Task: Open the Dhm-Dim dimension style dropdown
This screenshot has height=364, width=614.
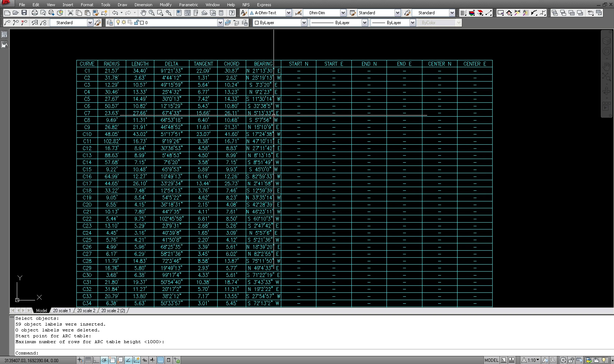Action: (x=343, y=13)
